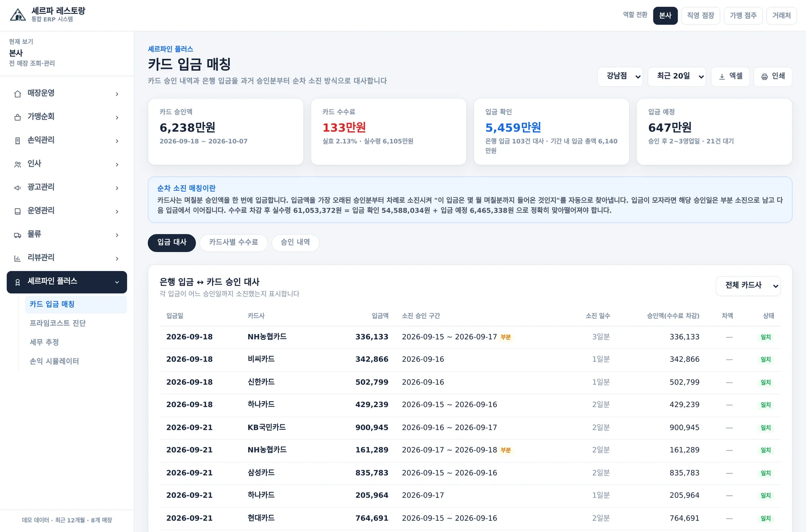The width and height of the screenshot is (806, 532).
Task: Switch role to 거래처
Action: (782, 16)
